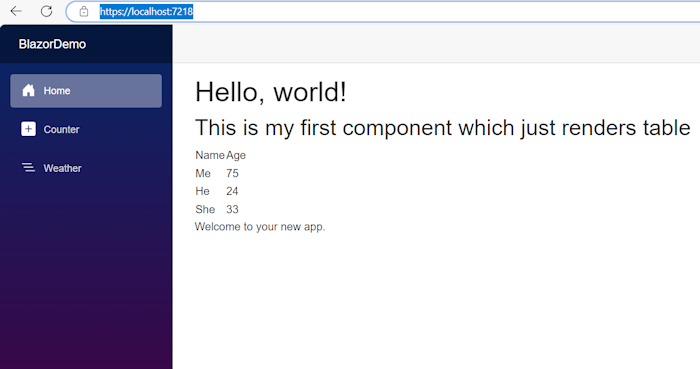Viewport: 700px width, 369px height.
Task: Open the Home navigation item
Action: coord(86,91)
